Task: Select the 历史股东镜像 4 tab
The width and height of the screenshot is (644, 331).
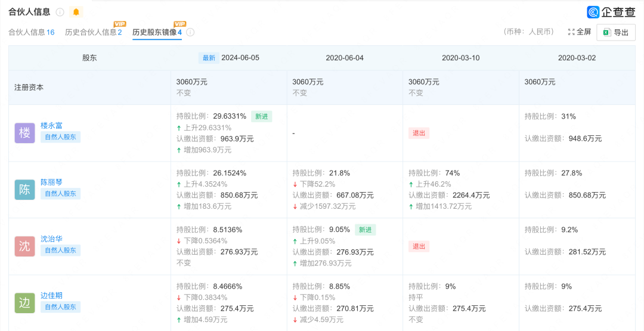Action: [157, 32]
